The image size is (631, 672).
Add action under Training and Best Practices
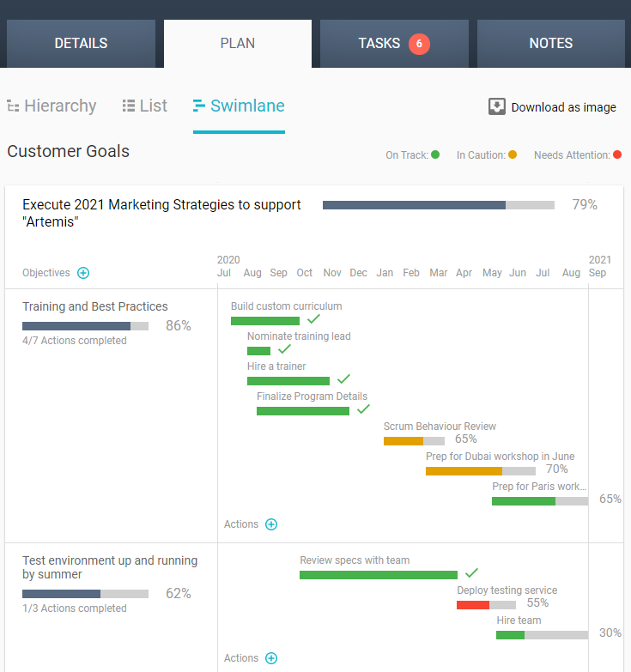pyautogui.click(x=271, y=524)
